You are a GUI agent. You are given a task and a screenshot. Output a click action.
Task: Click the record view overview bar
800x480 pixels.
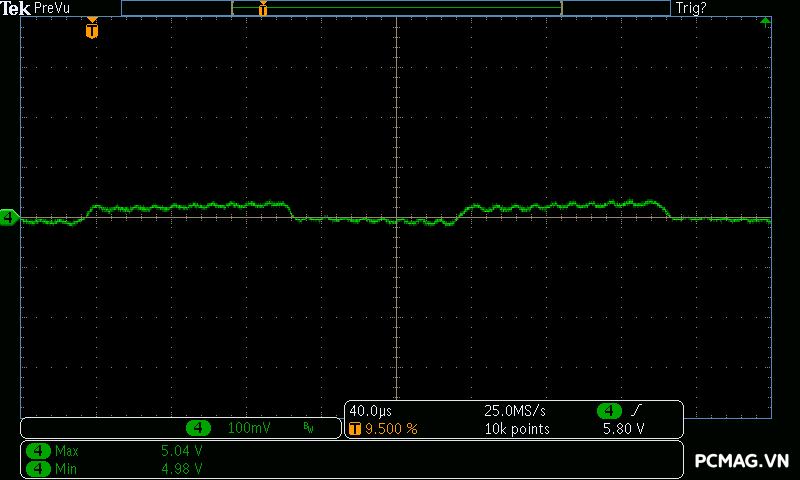pyautogui.click(x=395, y=8)
